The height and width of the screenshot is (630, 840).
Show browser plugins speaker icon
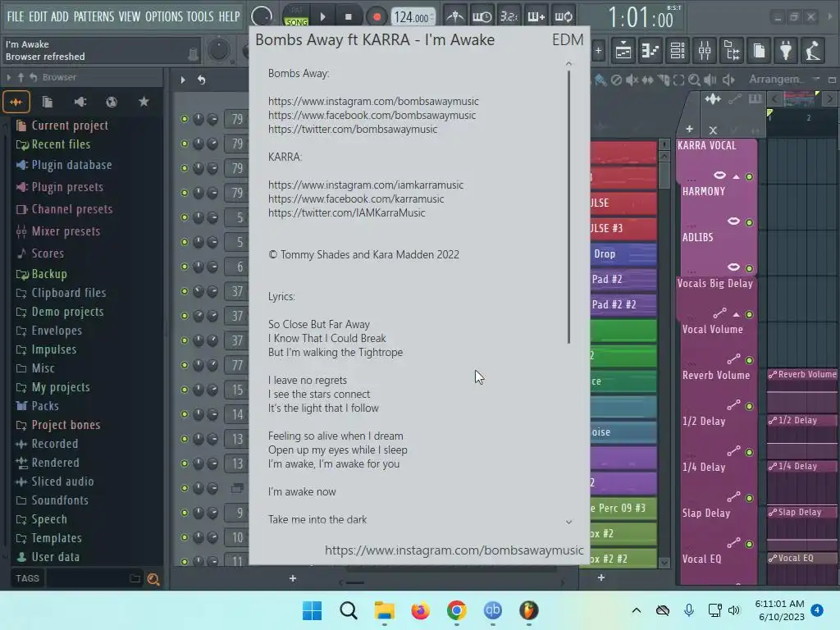pyautogui.click(x=80, y=102)
